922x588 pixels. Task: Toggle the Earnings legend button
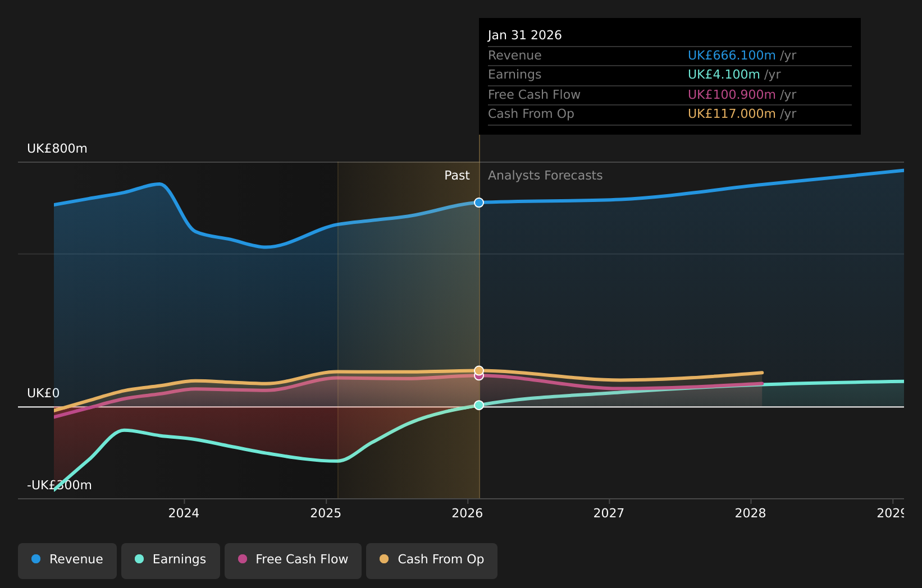171,561
